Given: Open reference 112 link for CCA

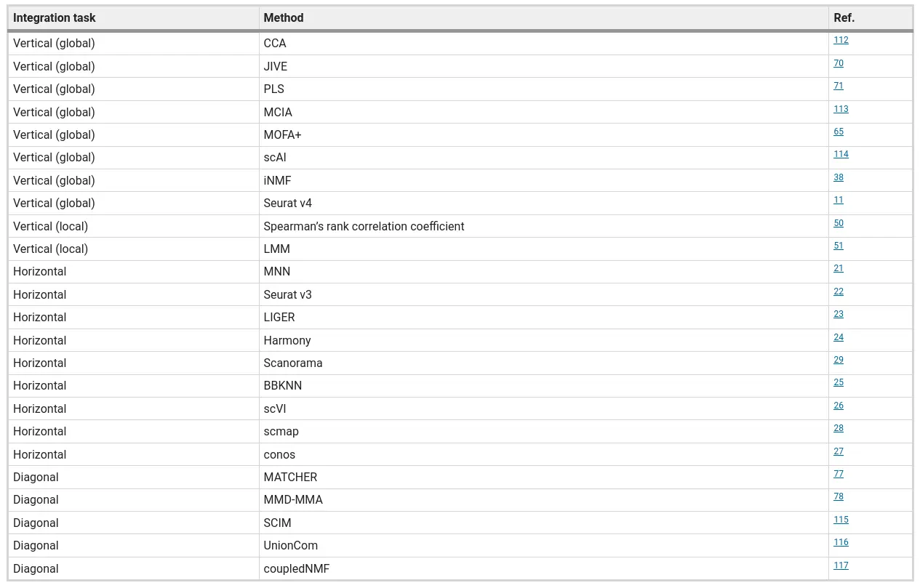Looking at the screenshot, I should (841, 40).
